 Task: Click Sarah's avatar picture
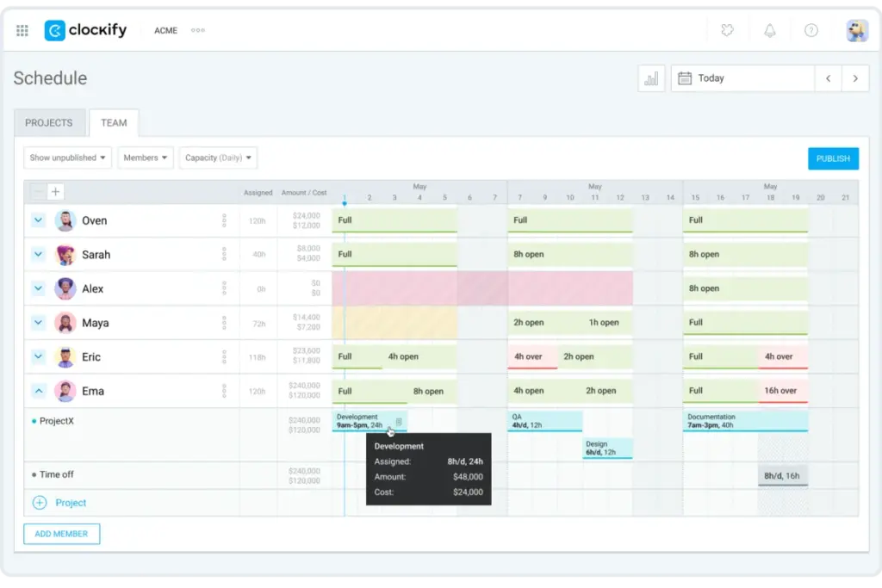[x=65, y=255]
